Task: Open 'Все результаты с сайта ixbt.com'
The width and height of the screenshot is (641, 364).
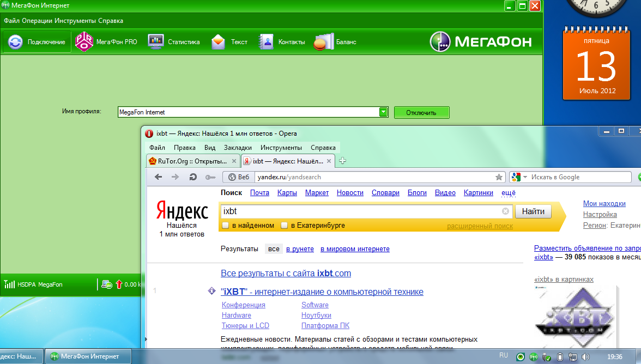Action: click(x=286, y=274)
